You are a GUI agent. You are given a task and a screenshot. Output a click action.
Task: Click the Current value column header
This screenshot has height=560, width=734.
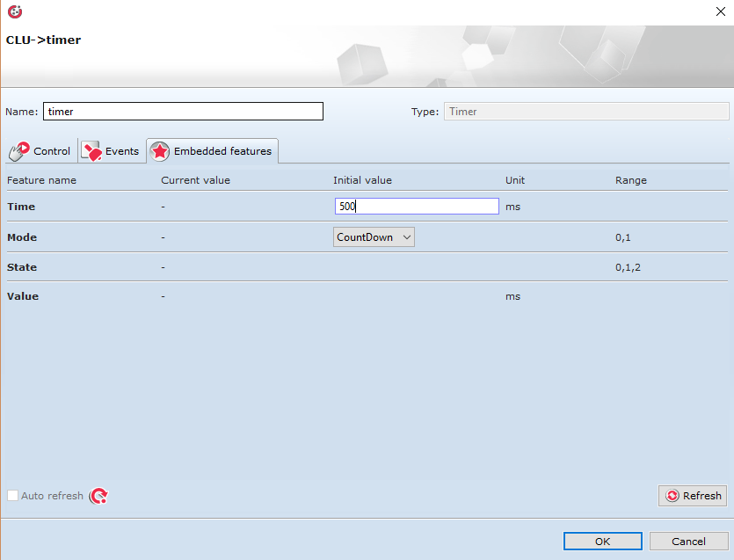[195, 180]
